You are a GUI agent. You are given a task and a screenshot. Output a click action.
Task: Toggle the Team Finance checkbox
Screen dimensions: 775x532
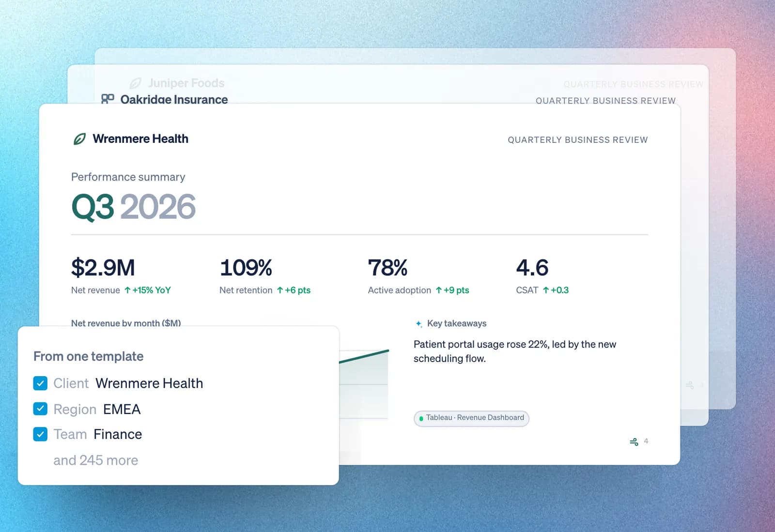[x=40, y=434]
